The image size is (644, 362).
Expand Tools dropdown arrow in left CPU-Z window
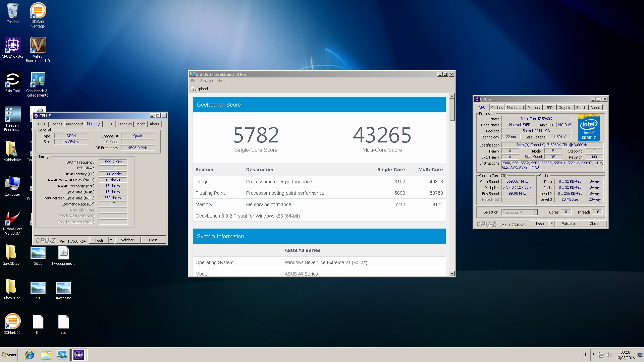(x=111, y=240)
